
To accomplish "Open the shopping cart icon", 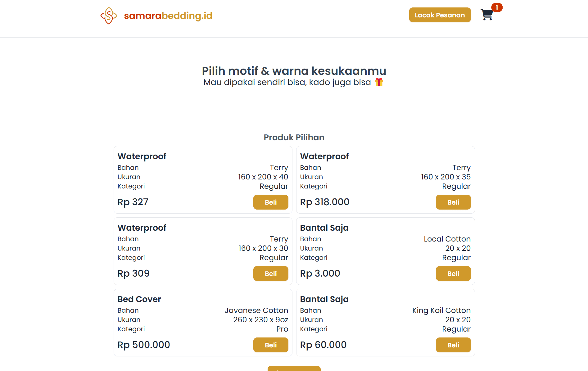I will (x=487, y=15).
